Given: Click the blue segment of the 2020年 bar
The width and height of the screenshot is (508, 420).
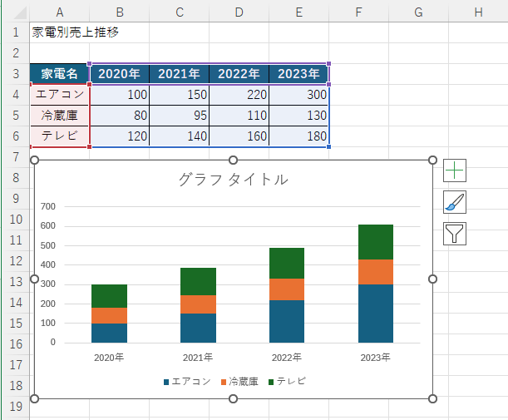Looking at the screenshot, I should pos(109,333).
